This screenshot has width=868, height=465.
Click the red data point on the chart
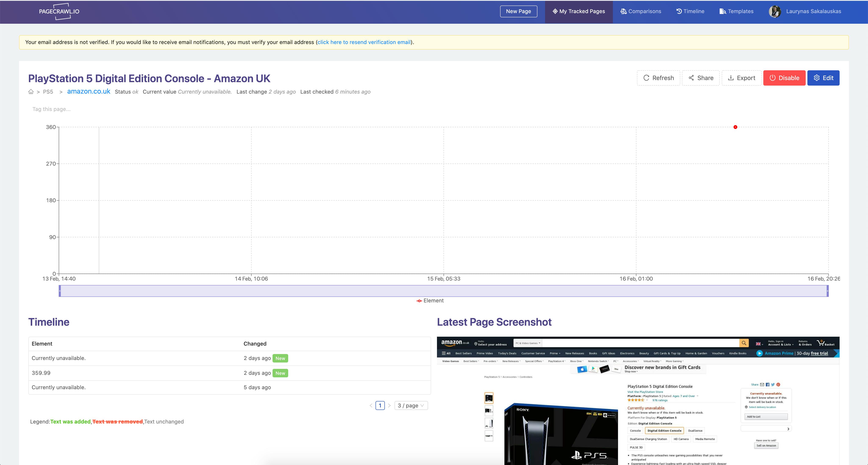point(735,127)
